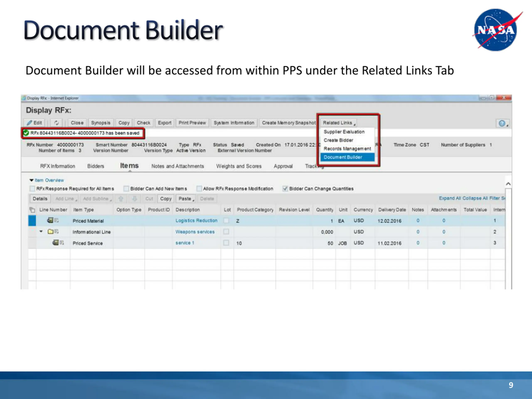Click the green saved status icon
The width and height of the screenshot is (532, 399).
[26, 133]
